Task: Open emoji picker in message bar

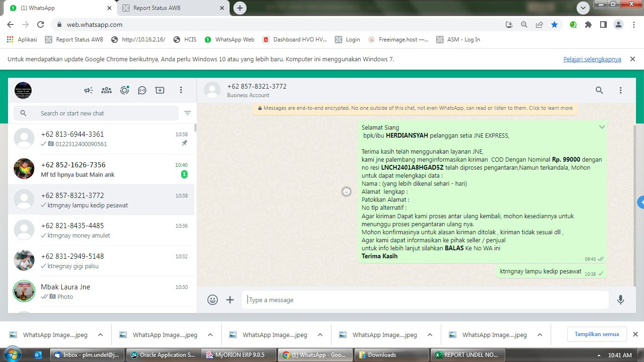Action: pyautogui.click(x=213, y=300)
